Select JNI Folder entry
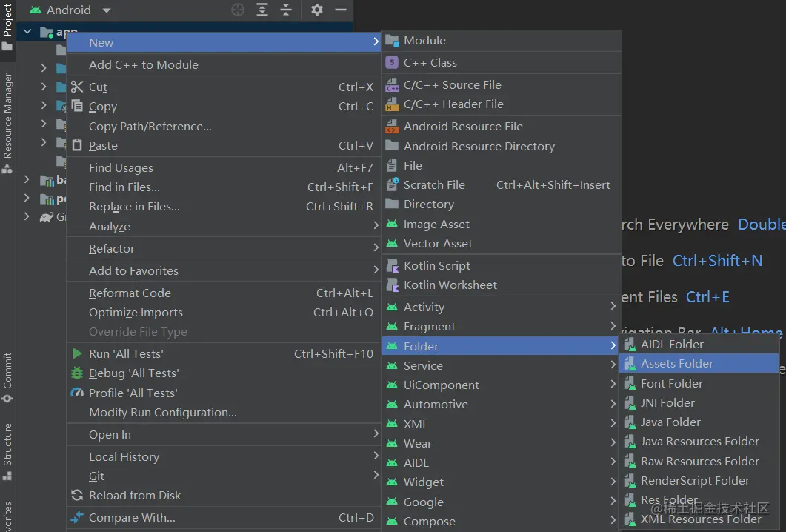The image size is (786, 532). pos(699,402)
